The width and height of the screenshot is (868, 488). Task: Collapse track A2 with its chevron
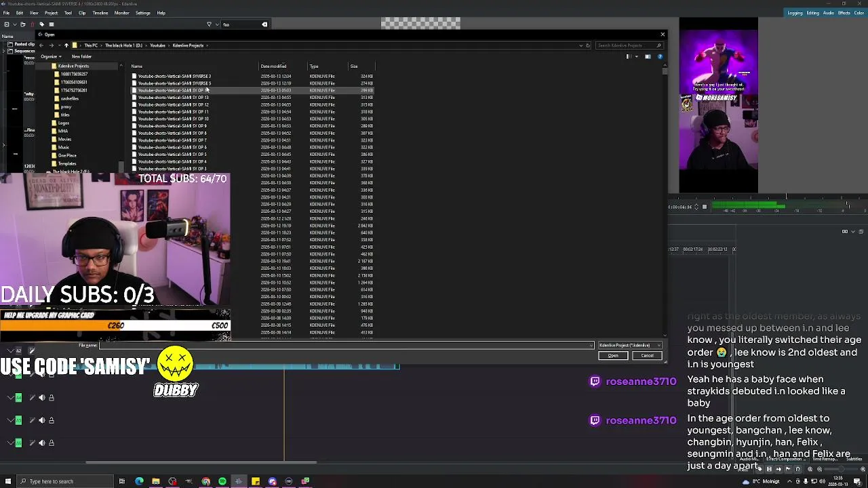coord(9,350)
